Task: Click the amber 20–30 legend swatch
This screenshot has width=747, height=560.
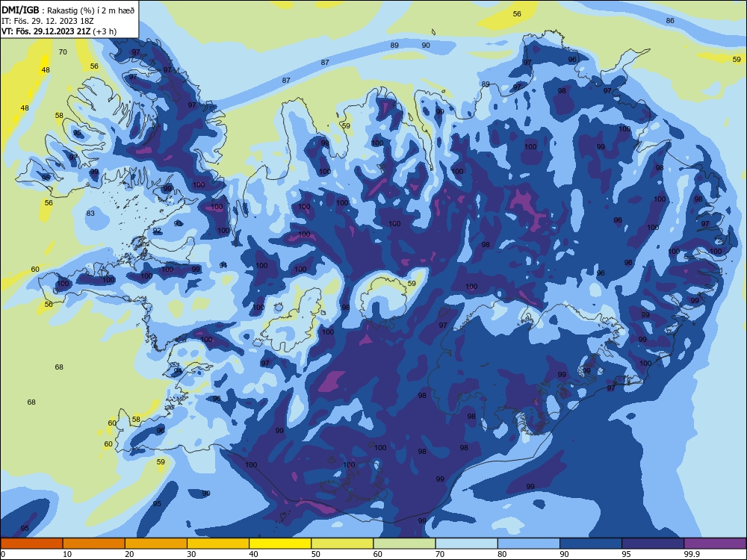Action: coord(156,544)
